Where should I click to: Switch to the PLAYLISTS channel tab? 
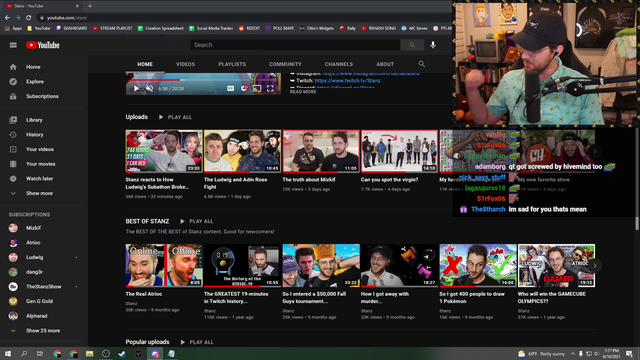click(232, 64)
